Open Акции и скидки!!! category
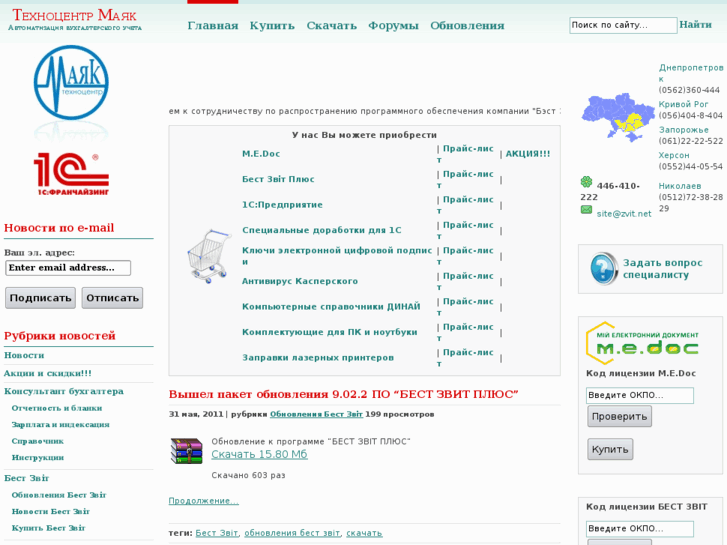Viewport: 727px width, 545px height. click(x=48, y=373)
